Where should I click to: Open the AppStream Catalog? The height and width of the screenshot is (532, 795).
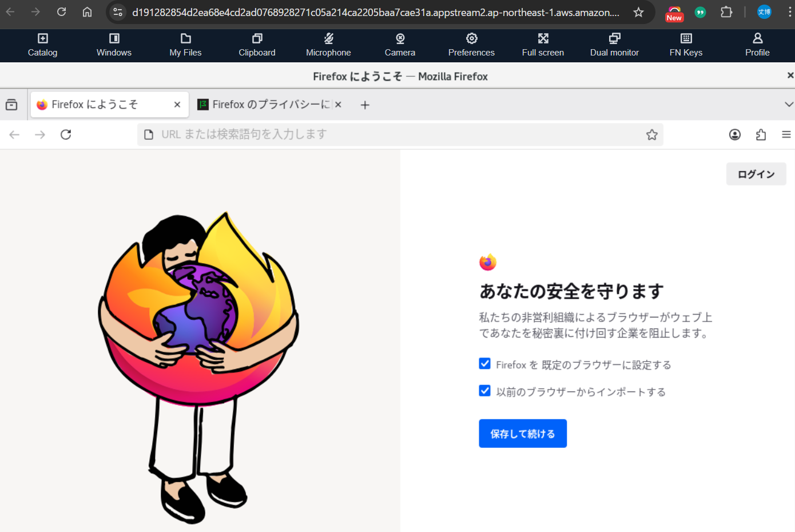(x=42, y=45)
